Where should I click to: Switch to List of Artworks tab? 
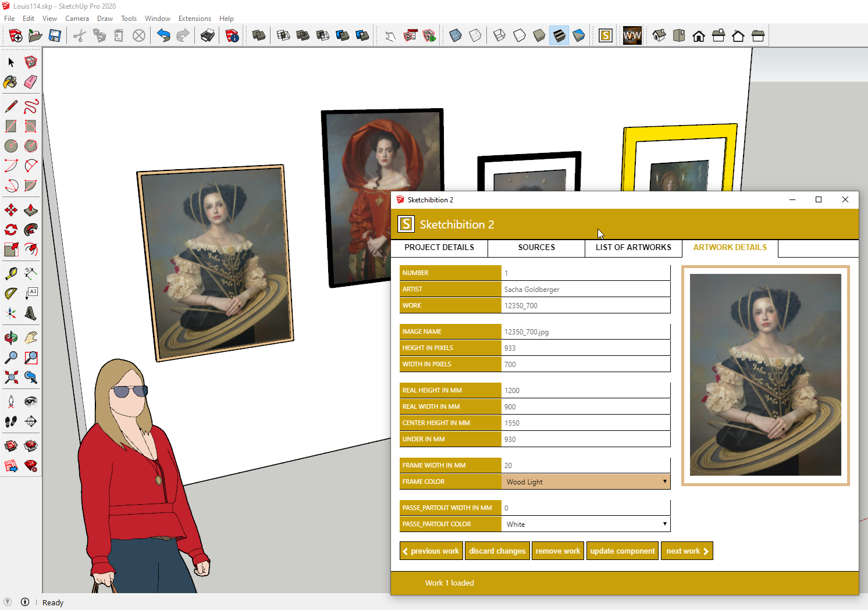[x=634, y=248]
